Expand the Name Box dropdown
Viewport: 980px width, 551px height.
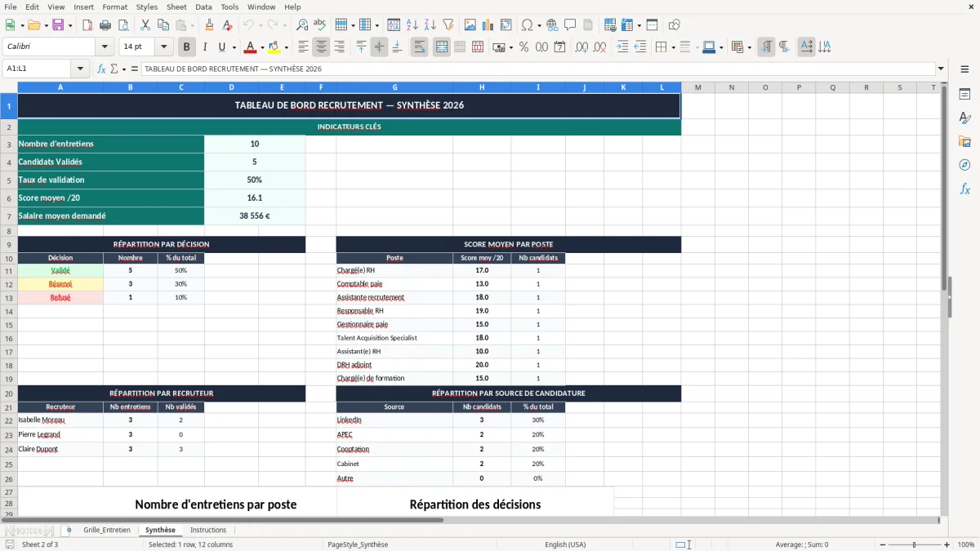pyautogui.click(x=80, y=69)
